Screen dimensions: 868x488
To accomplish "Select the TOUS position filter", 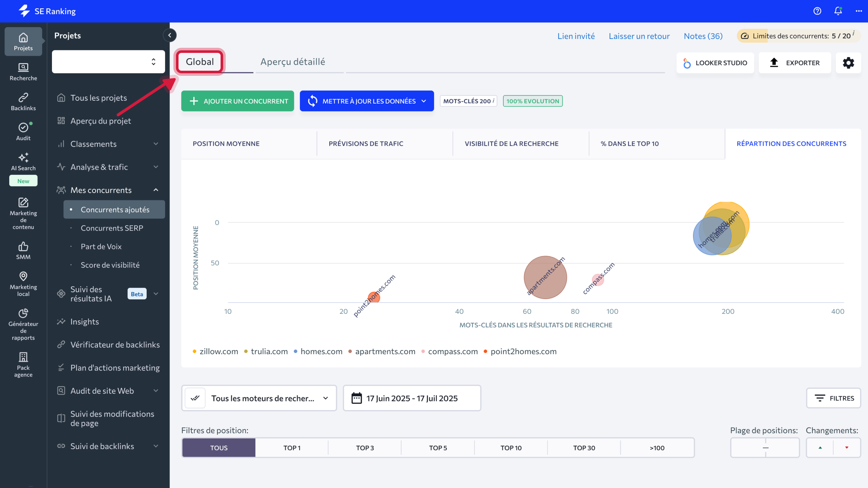I will click(219, 448).
